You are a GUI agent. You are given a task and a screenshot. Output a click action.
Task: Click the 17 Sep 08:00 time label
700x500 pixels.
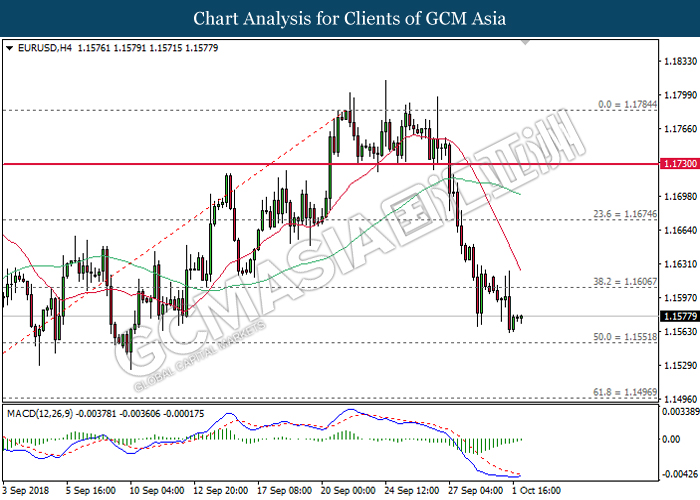tap(285, 491)
